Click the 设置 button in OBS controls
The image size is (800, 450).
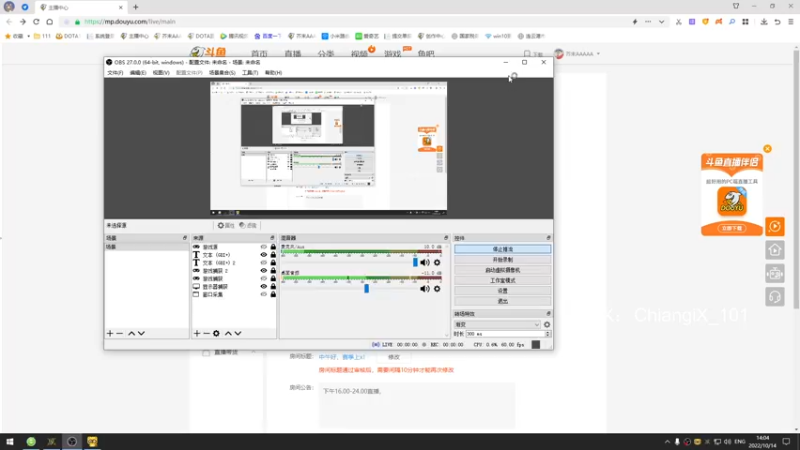pyautogui.click(x=503, y=291)
